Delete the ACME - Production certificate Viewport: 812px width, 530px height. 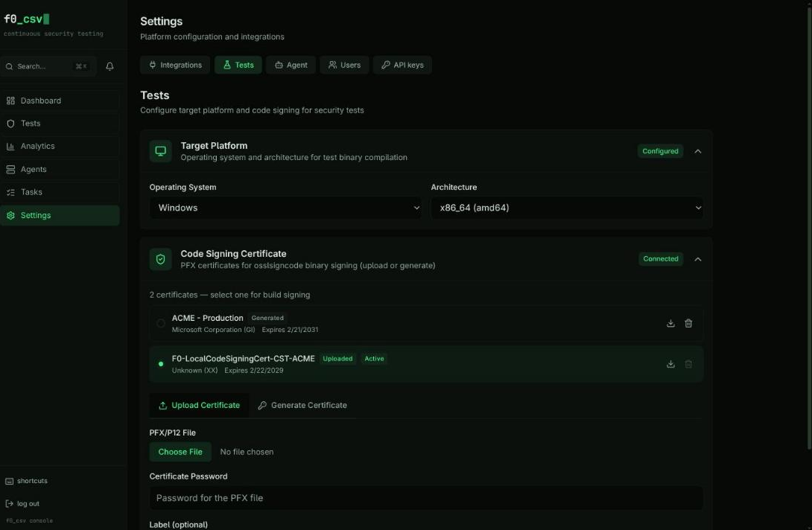[x=688, y=324]
